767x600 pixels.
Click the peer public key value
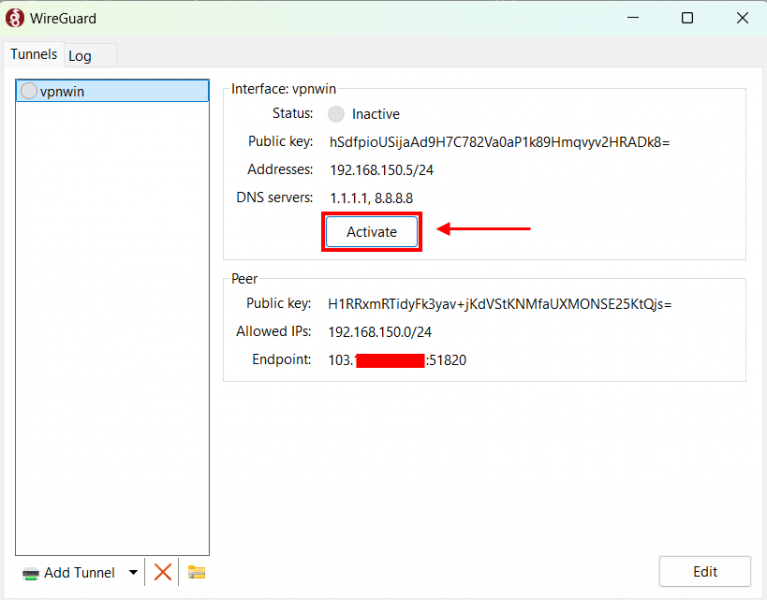pos(499,304)
